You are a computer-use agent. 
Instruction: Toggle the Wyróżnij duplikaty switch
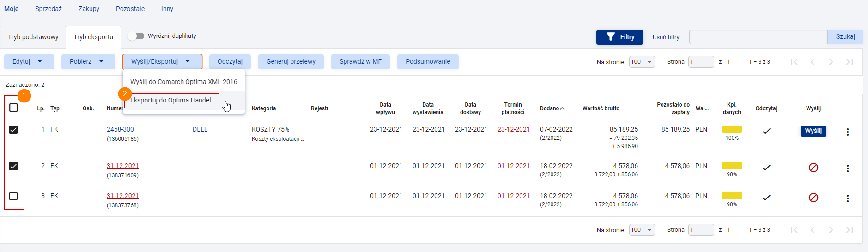tap(136, 36)
